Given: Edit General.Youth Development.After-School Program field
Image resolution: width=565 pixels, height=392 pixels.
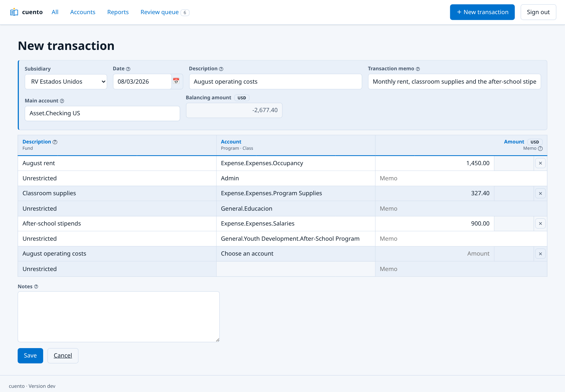Looking at the screenshot, I should tap(296, 239).
